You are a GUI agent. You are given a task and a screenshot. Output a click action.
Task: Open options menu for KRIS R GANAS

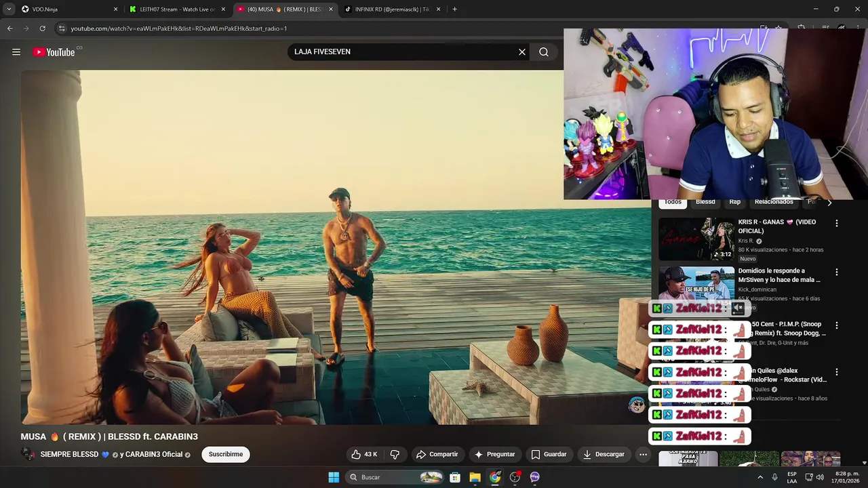836,223
